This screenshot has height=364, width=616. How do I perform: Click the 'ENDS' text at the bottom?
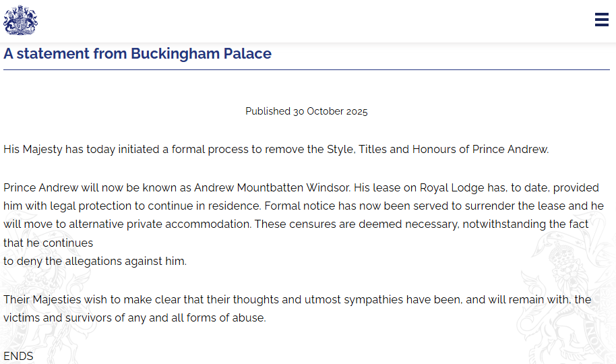coord(18,356)
